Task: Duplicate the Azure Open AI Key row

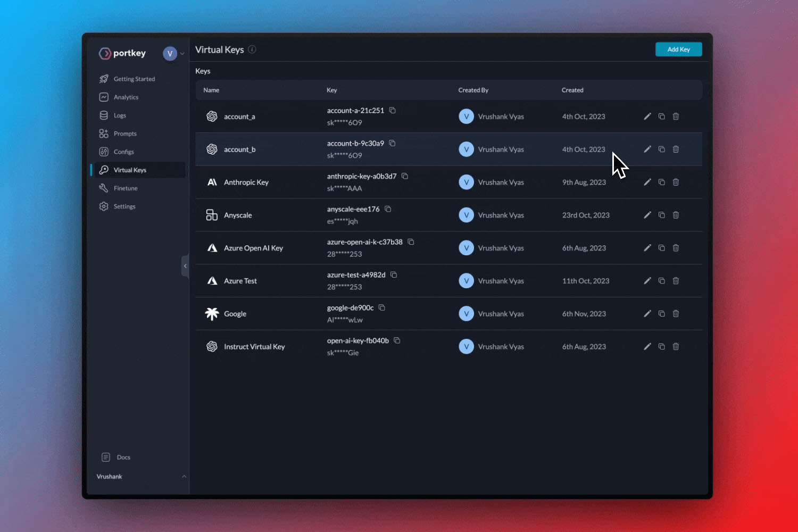Action: [x=662, y=248]
